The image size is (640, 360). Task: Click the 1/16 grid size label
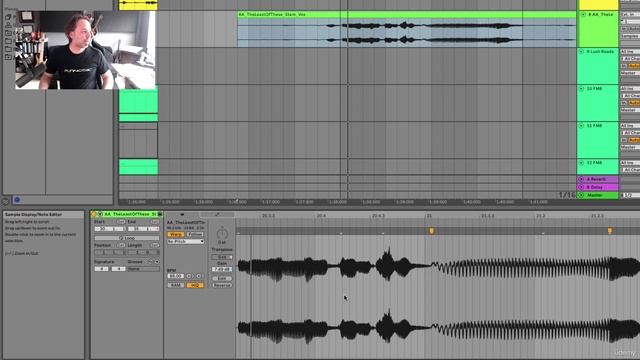567,195
